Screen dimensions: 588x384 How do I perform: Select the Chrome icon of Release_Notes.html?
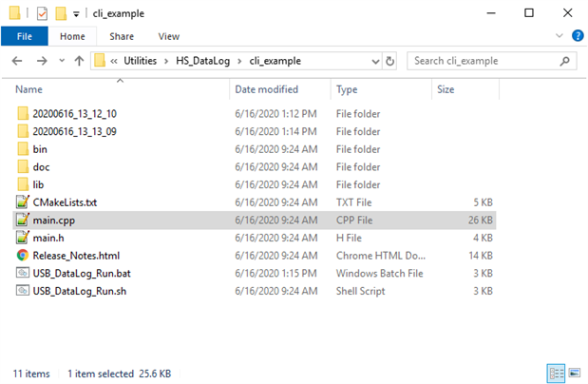(x=23, y=256)
